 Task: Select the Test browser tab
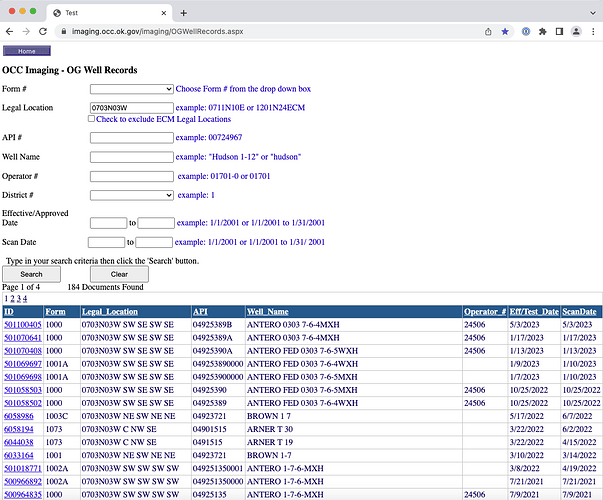click(110, 13)
